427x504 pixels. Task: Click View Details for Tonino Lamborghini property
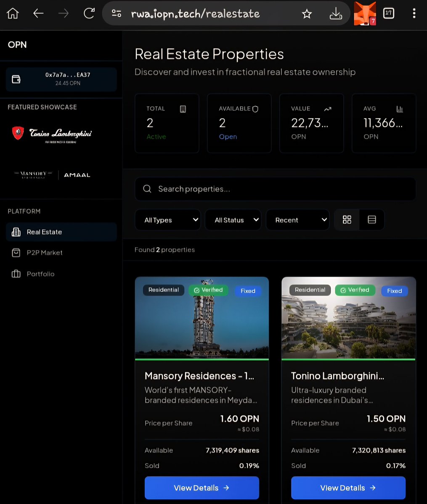[348, 488]
